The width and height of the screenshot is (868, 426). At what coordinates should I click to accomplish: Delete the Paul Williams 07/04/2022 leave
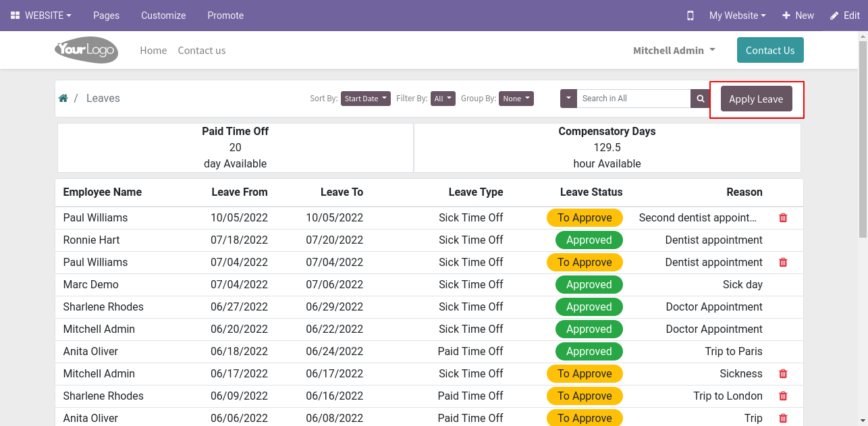[783, 263]
